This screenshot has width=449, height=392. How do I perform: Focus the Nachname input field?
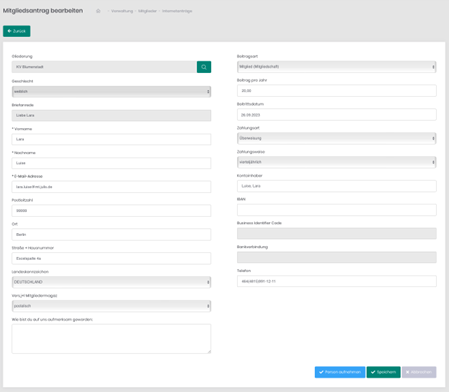[x=111, y=163]
